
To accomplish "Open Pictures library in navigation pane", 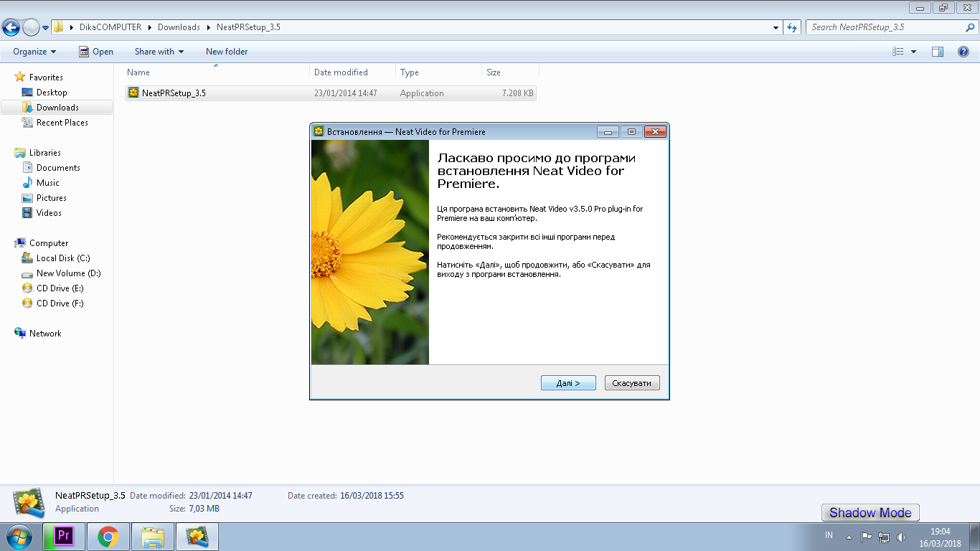I will point(52,197).
